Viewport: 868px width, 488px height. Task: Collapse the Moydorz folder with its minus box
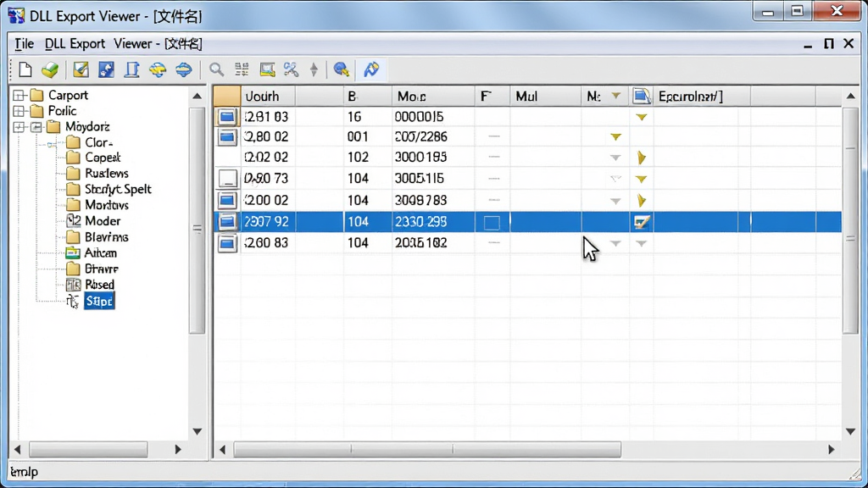tap(36, 127)
